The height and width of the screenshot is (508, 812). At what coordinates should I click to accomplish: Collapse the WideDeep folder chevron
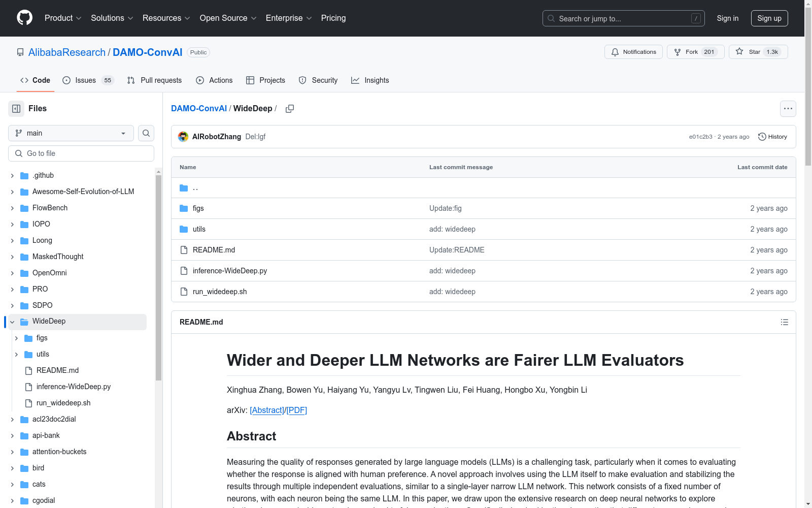12,322
